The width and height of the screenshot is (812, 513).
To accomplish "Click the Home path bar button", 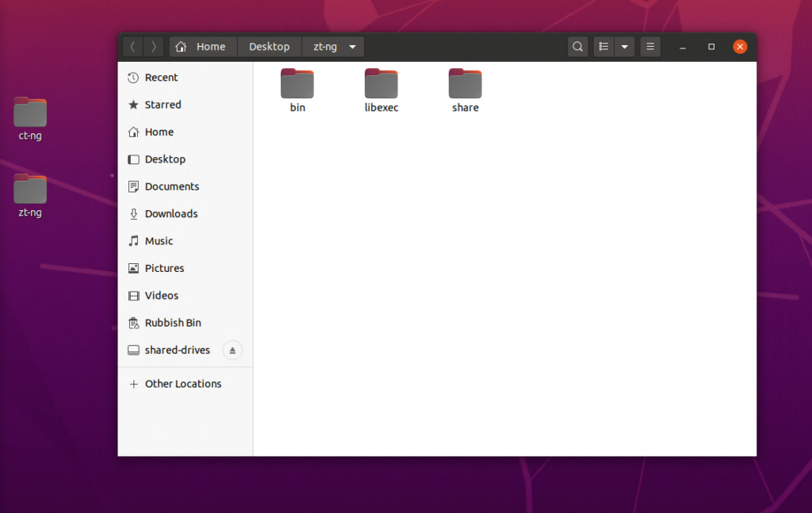I will (x=203, y=47).
